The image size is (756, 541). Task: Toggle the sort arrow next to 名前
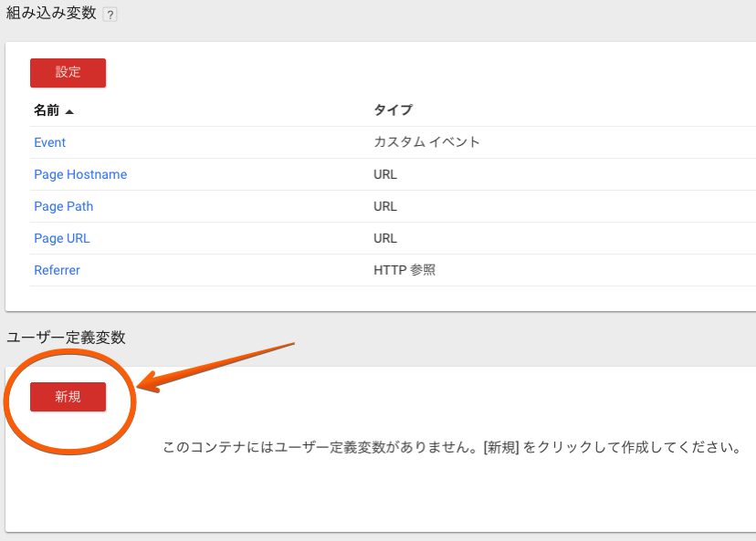click(x=69, y=112)
